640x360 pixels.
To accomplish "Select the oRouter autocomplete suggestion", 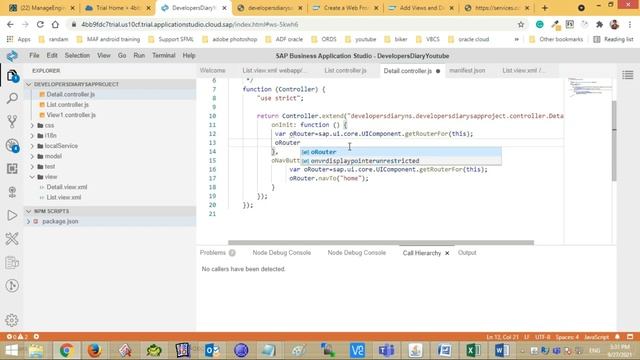I will click(401, 152).
